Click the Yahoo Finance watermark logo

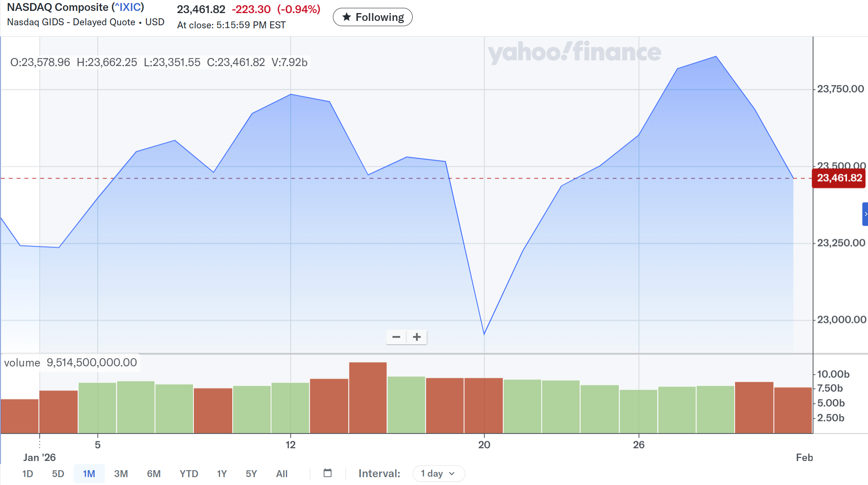[574, 52]
